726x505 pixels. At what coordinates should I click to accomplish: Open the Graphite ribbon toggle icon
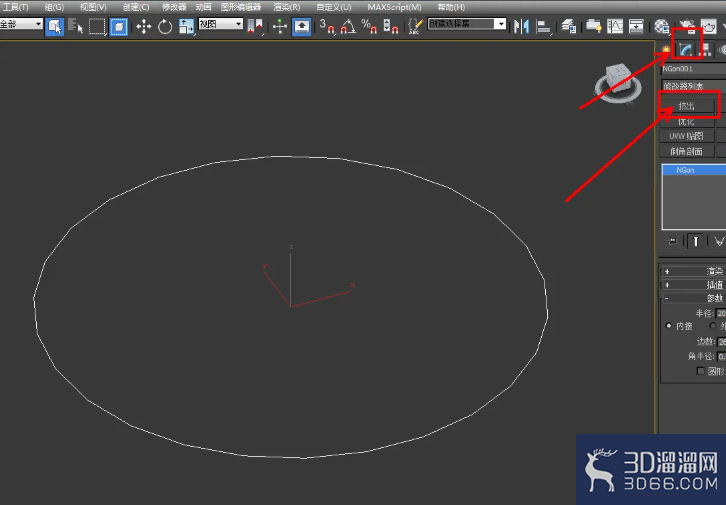594,26
